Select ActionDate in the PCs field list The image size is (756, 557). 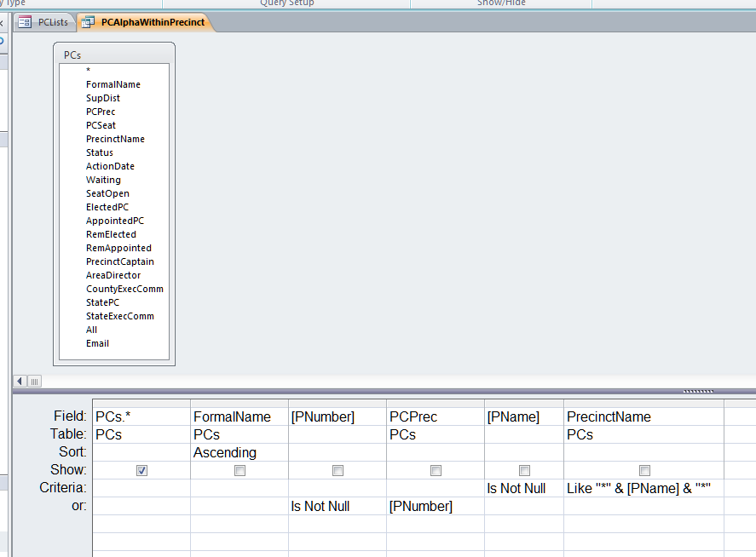tap(110, 166)
